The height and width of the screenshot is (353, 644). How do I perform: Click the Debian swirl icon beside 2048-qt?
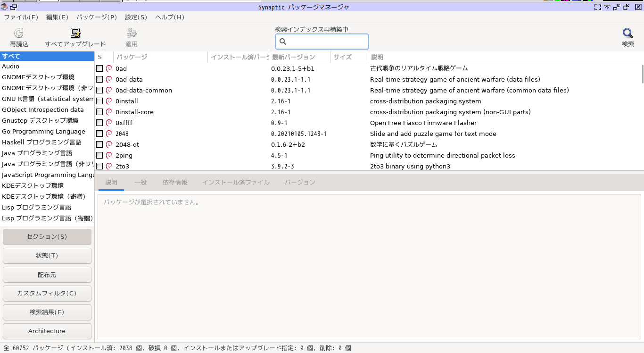[x=109, y=144]
